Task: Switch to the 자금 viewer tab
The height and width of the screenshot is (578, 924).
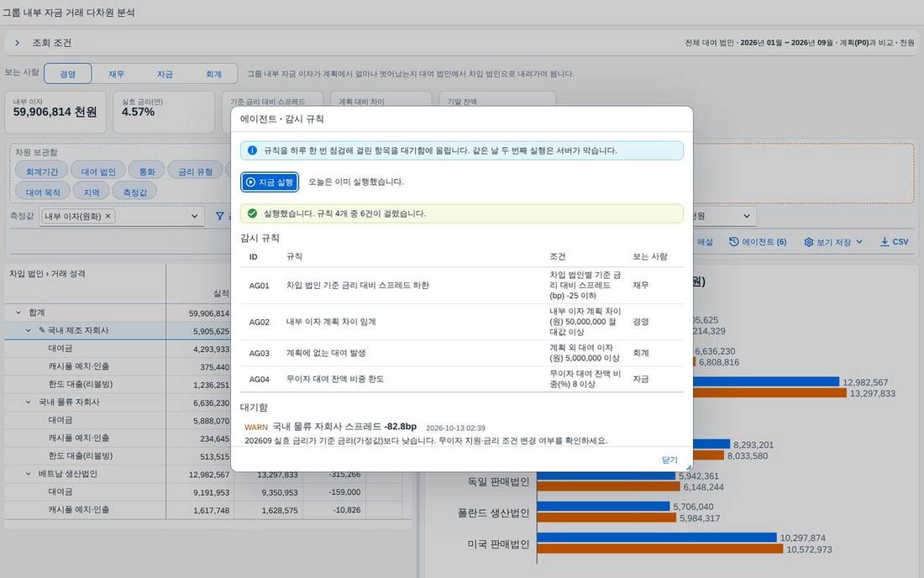Action: point(165,74)
